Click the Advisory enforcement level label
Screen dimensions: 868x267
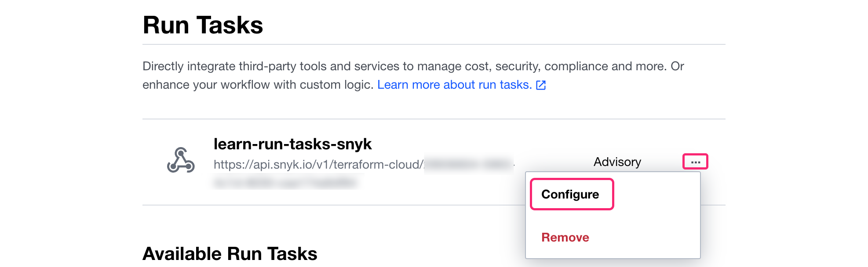point(617,162)
